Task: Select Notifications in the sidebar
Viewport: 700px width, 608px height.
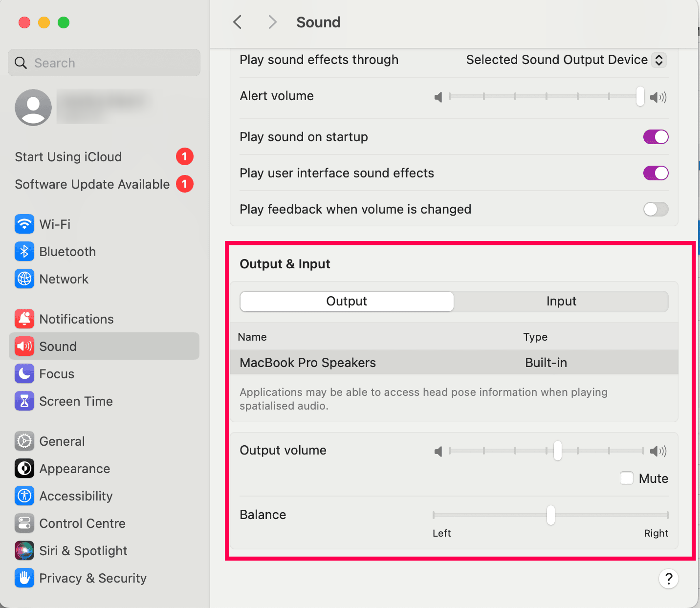Action: (x=104, y=319)
